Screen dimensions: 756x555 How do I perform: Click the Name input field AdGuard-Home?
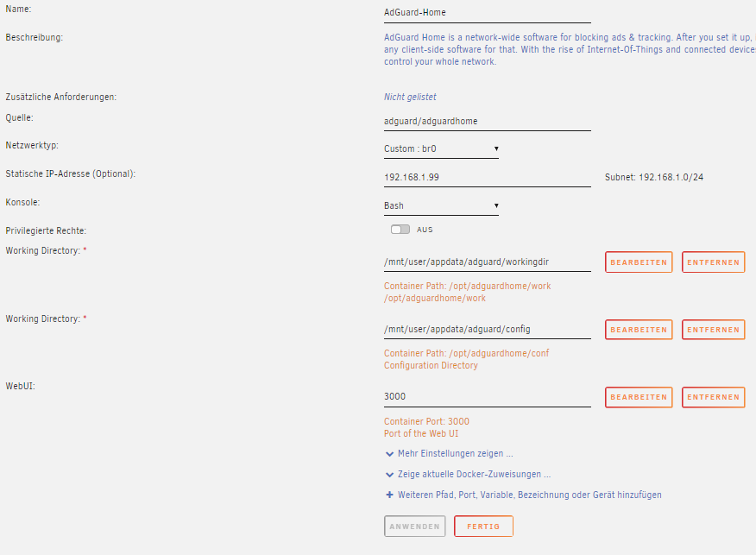coord(487,13)
